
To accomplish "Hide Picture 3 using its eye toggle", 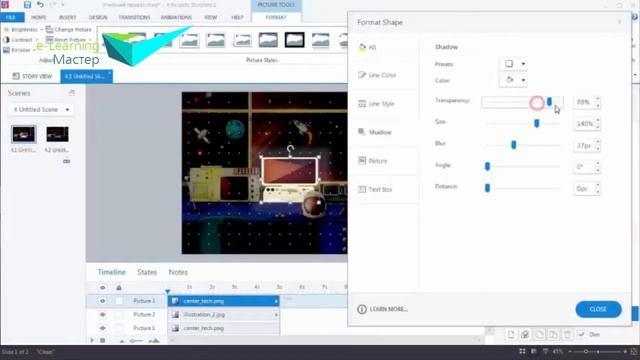I will click(102, 301).
